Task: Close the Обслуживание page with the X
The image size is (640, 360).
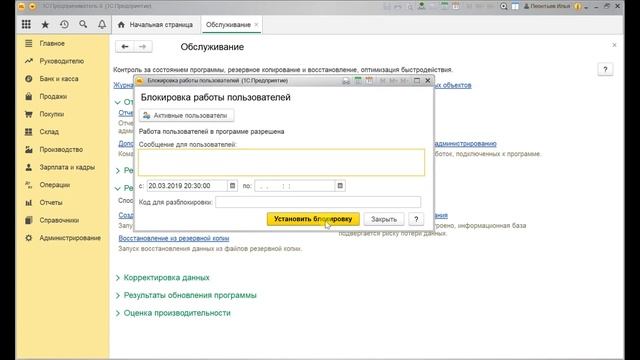Action: (x=614, y=45)
